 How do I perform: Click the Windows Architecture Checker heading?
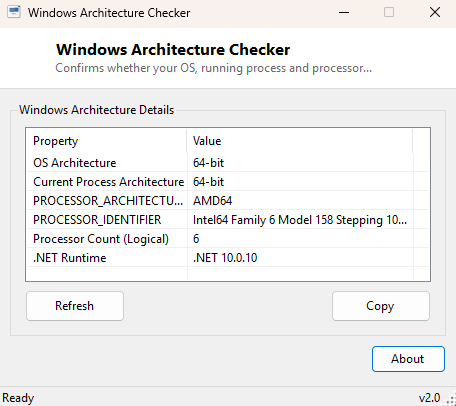173,50
